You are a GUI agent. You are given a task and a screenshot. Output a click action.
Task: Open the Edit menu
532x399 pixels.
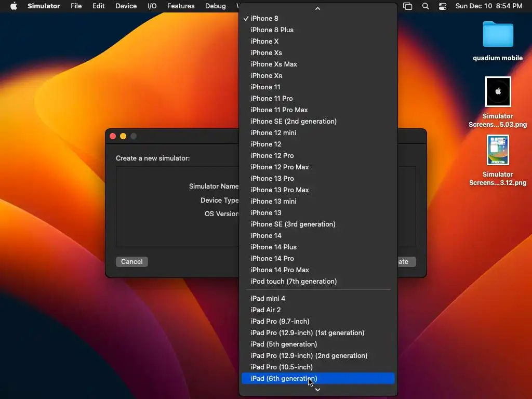tap(98, 6)
